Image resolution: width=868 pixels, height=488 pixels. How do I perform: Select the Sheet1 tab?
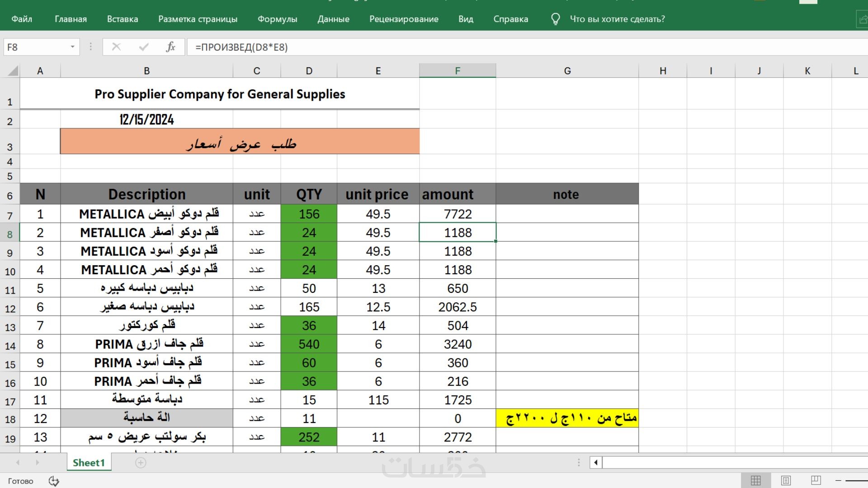89,463
